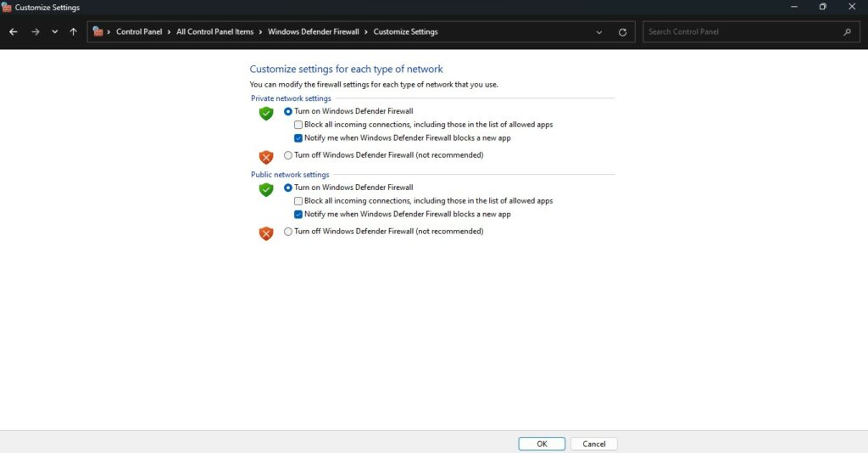Go back using the Back arrow

[13, 32]
